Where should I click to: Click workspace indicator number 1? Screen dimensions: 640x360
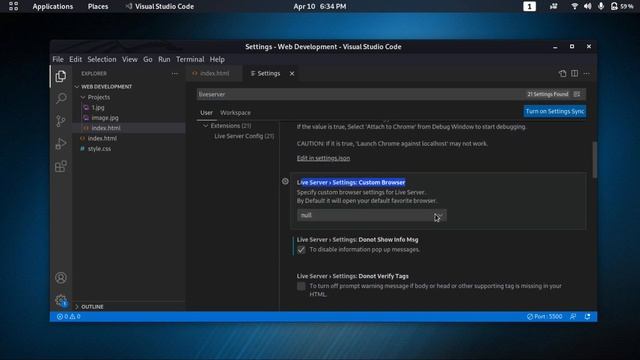pyautogui.click(x=529, y=6)
